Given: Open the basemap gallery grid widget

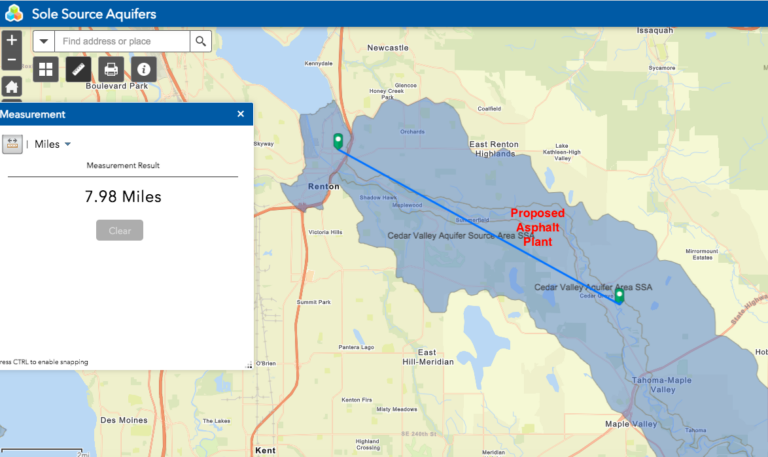Looking at the screenshot, I should coord(45,69).
